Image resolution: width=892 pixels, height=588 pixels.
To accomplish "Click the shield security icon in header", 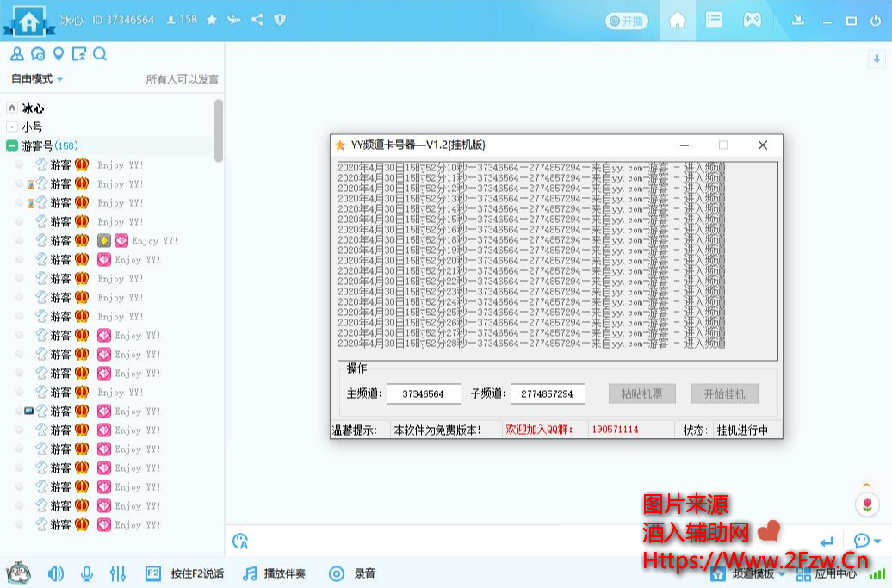I will click(280, 20).
